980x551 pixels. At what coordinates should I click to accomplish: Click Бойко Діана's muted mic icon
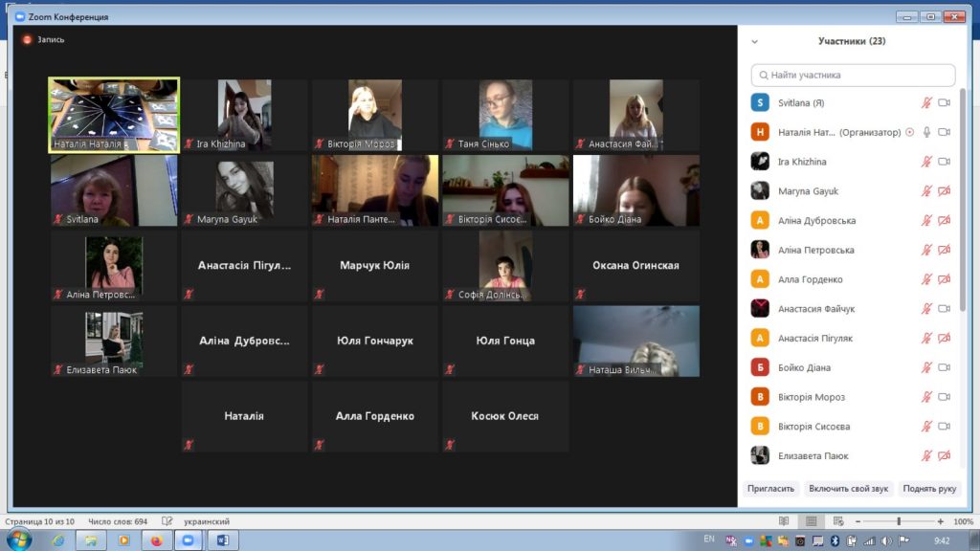click(x=926, y=366)
